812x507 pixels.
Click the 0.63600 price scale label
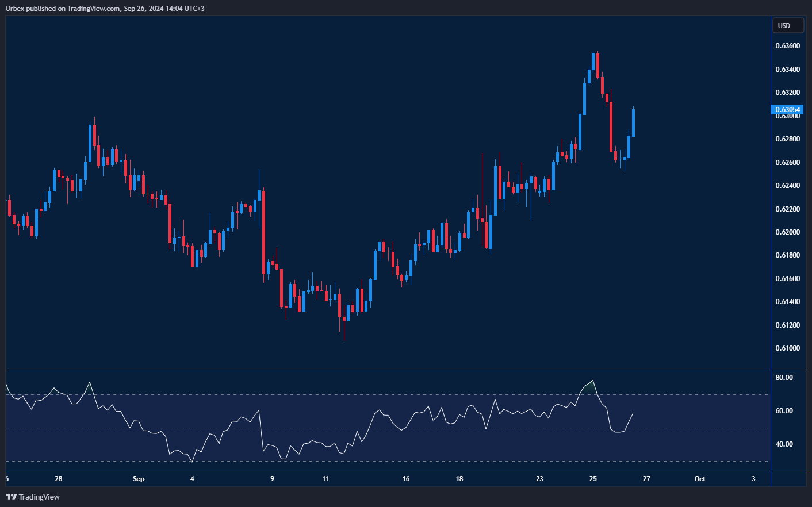tap(787, 46)
